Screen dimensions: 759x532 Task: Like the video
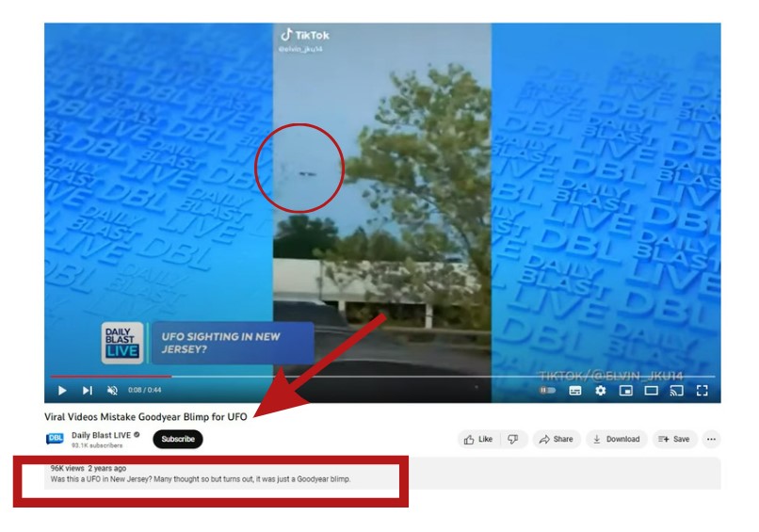[x=478, y=439]
